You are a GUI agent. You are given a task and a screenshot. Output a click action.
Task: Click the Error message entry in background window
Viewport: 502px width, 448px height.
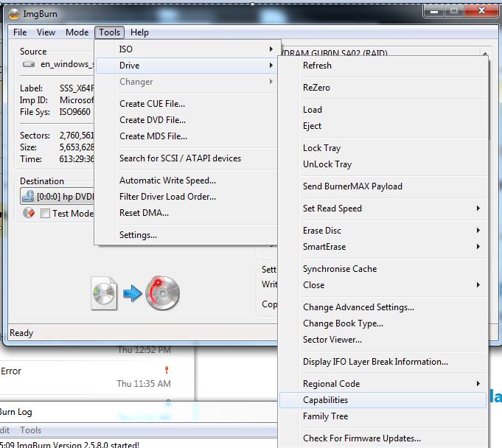[11, 371]
